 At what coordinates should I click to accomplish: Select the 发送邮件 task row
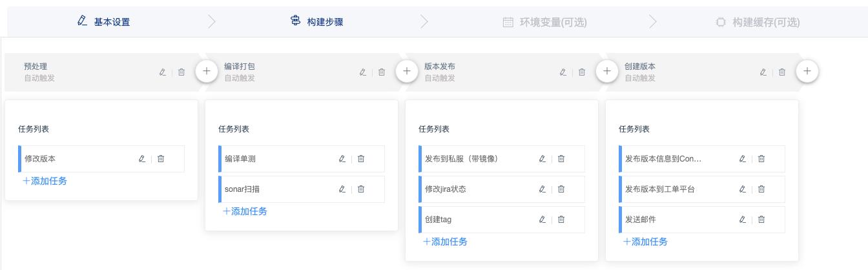[x=702, y=220]
